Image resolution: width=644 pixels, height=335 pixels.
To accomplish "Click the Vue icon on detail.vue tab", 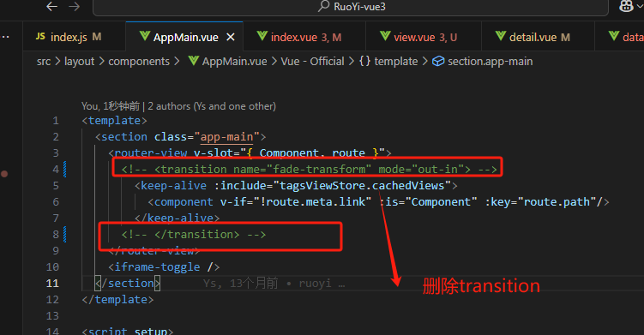I will coord(500,36).
